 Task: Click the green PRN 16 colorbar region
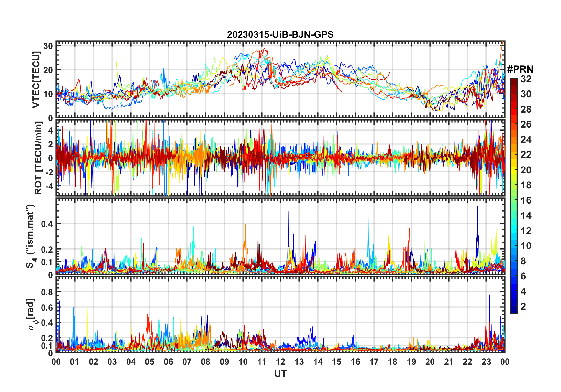point(514,200)
